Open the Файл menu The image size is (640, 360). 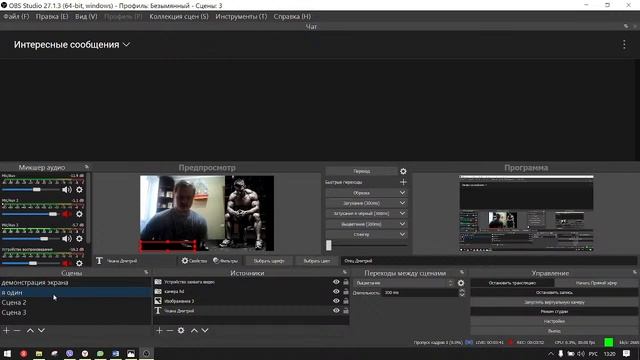tap(16, 16)
